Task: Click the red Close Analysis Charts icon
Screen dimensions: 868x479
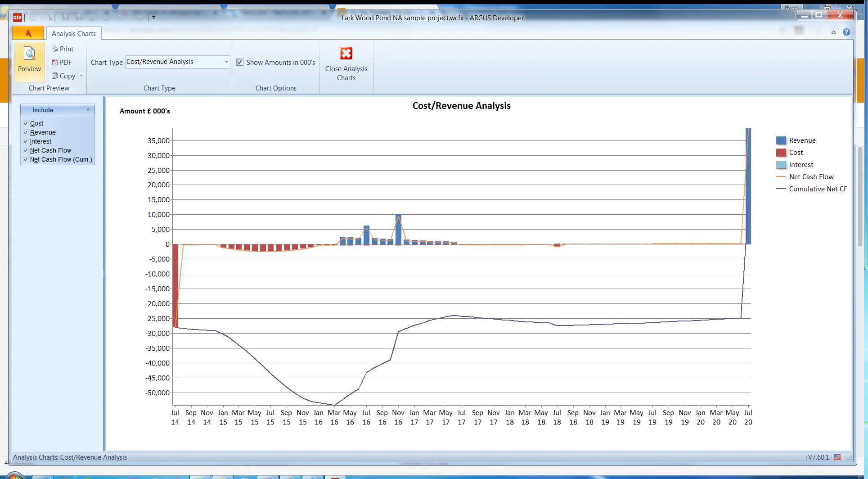Action: click(x=346, y=54)
